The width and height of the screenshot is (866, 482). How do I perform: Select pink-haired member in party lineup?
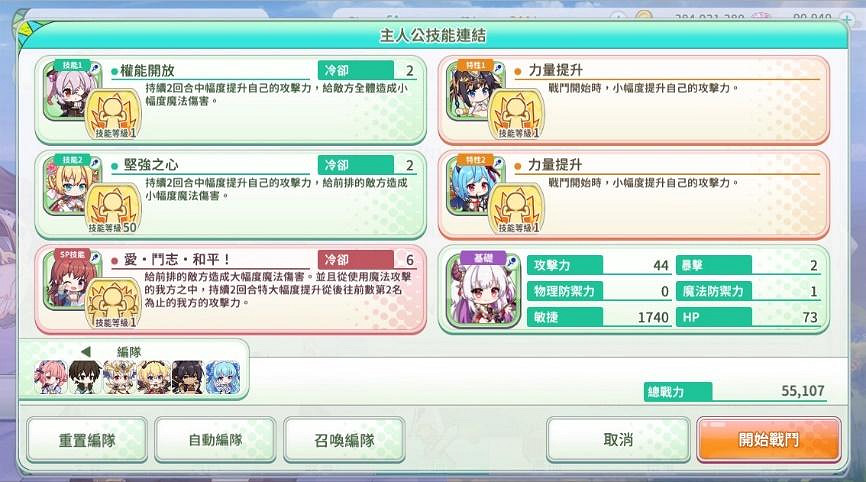[51, 377]
